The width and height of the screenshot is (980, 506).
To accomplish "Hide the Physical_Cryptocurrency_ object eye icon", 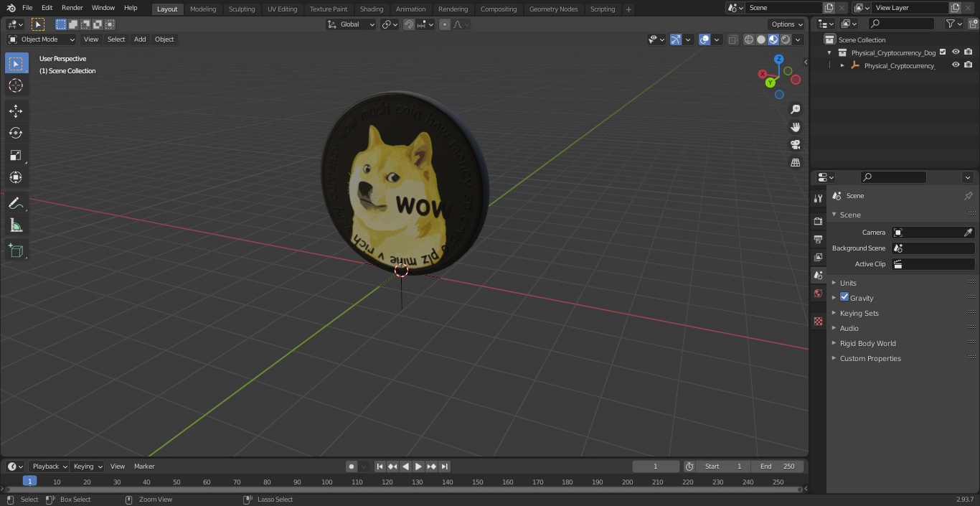I will [x=956, y=65].
